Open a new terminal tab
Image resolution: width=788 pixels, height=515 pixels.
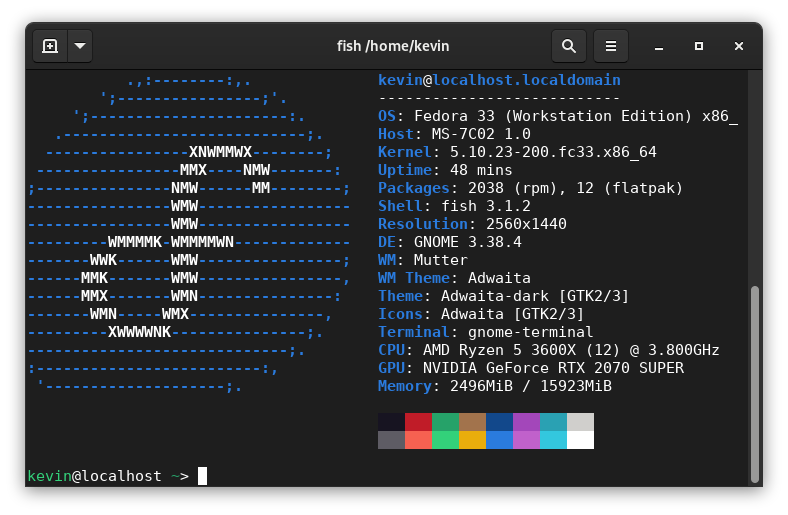pos(50,46)
